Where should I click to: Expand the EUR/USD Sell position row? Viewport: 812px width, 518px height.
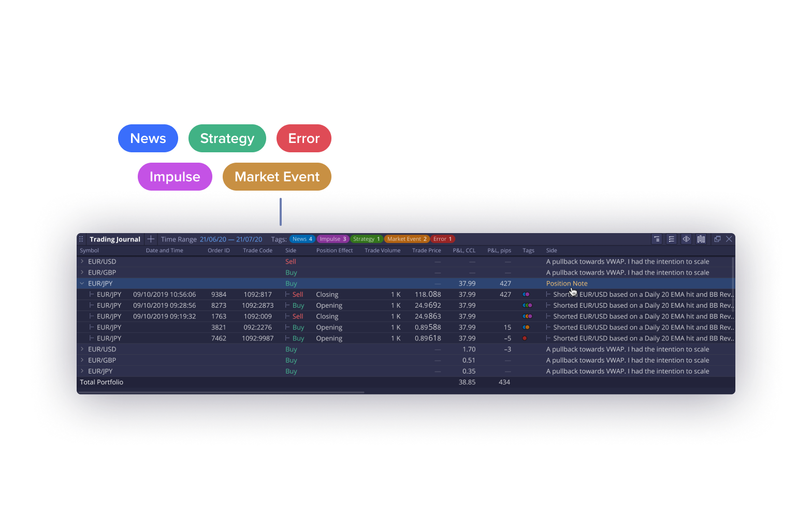point(82,262)
